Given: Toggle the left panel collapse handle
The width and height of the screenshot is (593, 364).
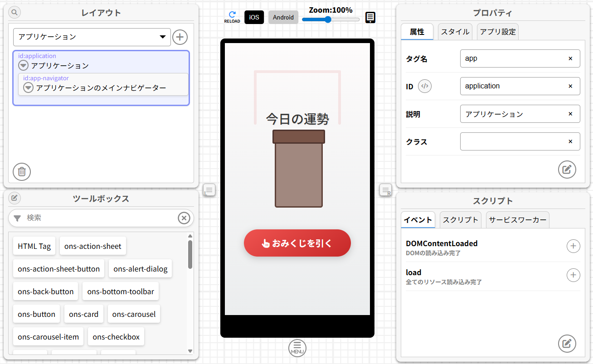Looking at the screenshot, I should [x=209, y=190].
